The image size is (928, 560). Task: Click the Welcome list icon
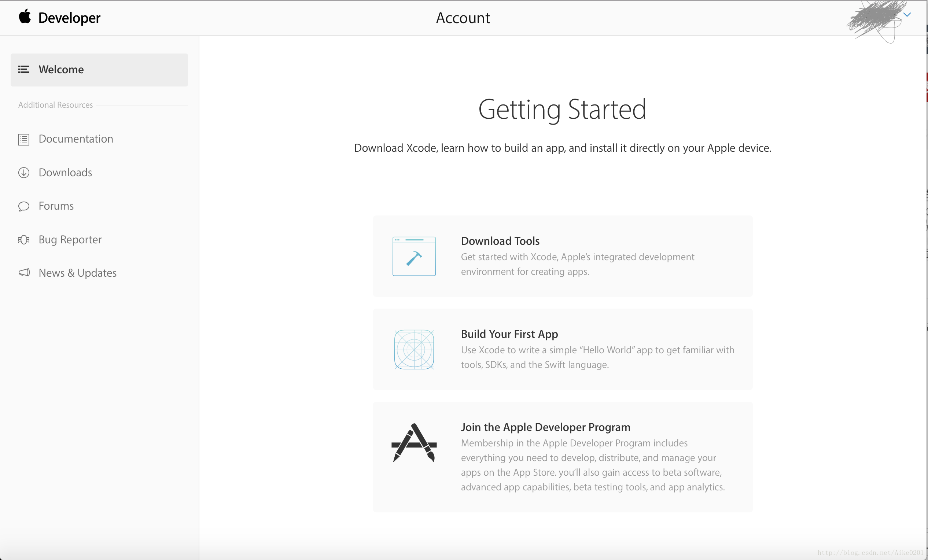pyautogui.click(x=24, y=70)
